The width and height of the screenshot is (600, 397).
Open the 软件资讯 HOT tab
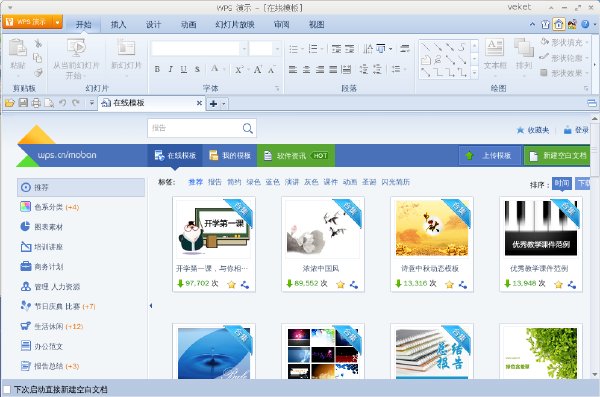pyautogui.click(x=296, y=155)
